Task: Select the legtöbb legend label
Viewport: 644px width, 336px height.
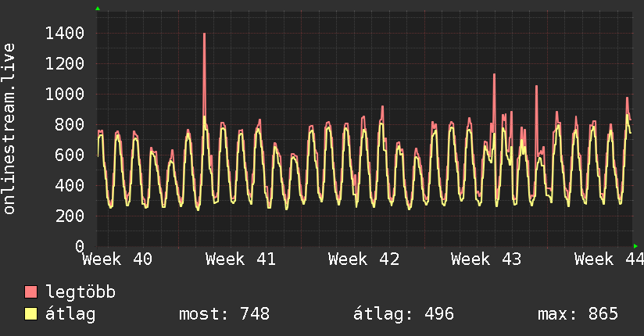Action: point(80,292)
